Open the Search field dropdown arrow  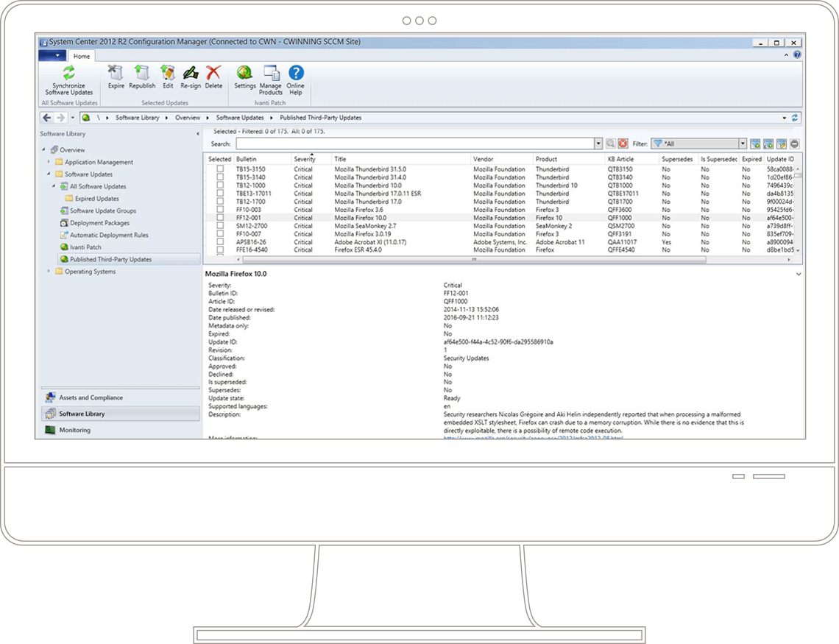[x=598, y=144]
